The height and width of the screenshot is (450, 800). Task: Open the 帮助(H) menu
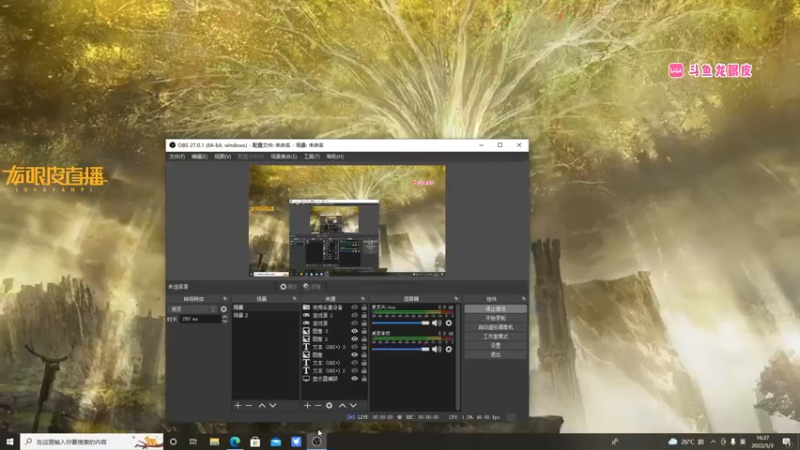[335, 157]
